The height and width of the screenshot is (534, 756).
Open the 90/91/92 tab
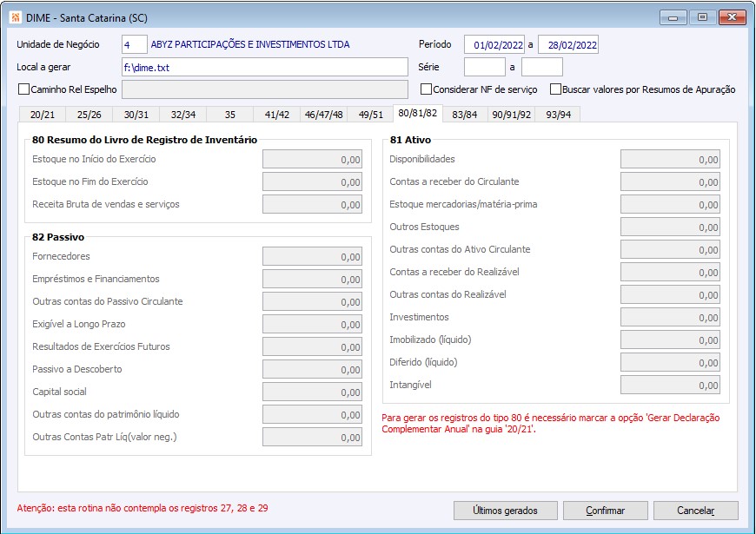511,115
